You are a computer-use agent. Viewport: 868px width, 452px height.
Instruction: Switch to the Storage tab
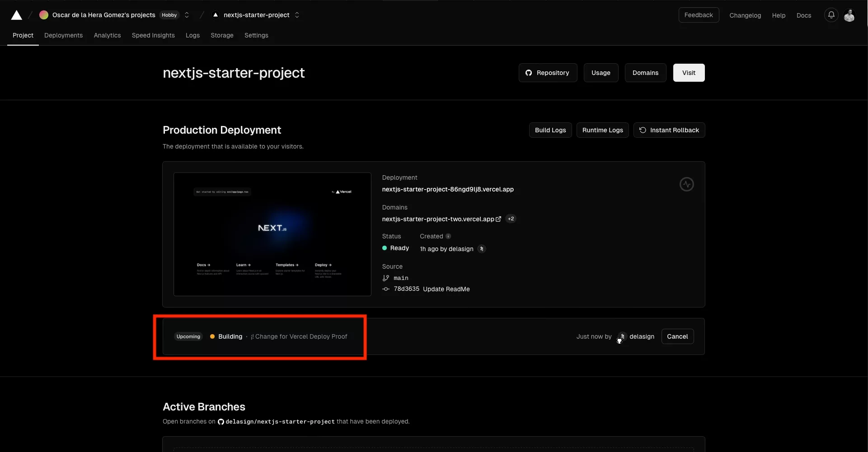coord(222,35)
